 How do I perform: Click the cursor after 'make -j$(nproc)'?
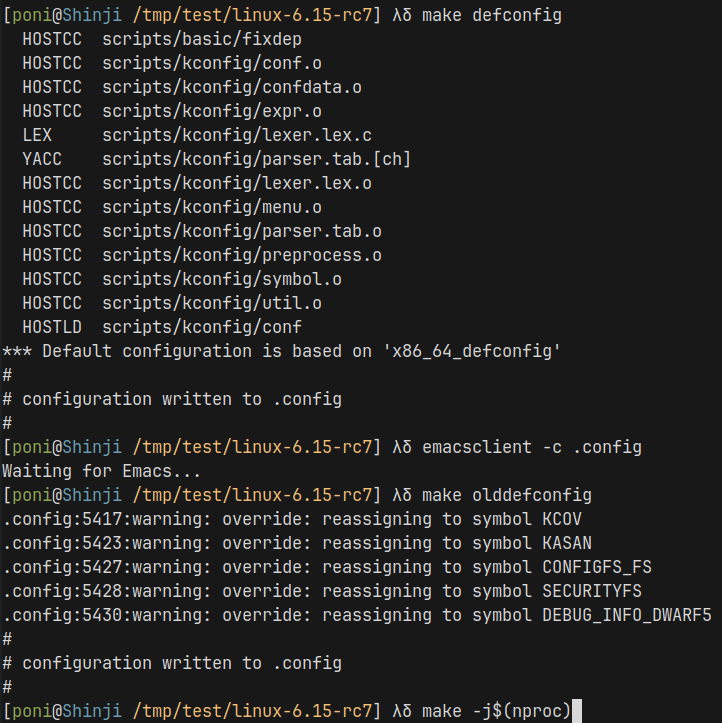pyautogui.click(x=576, y=711)
